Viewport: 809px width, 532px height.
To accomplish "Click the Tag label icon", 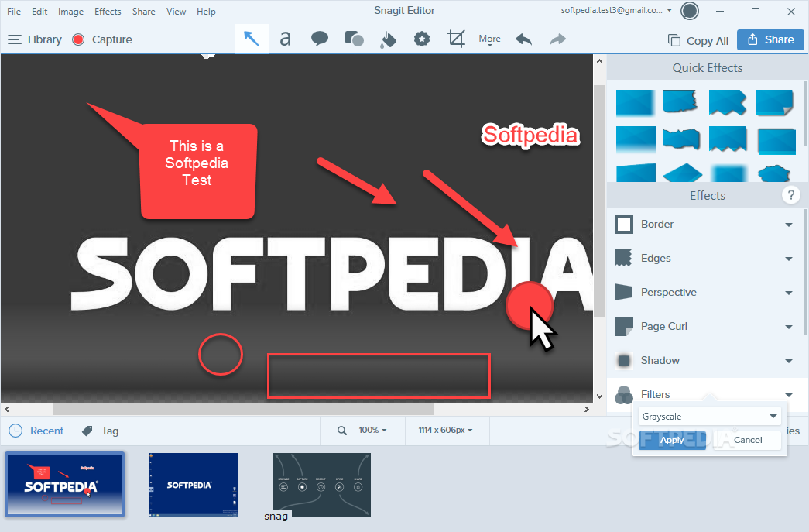I will click(87, 431).
